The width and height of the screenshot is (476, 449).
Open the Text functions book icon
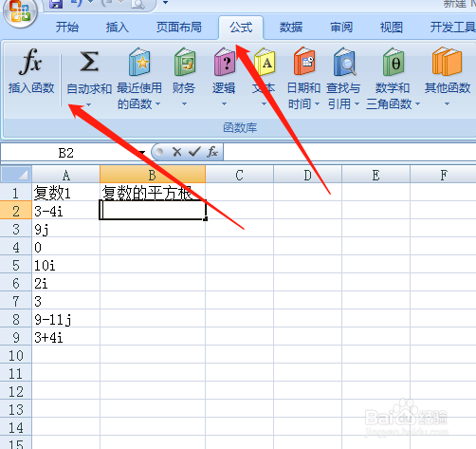pos(265,62)
